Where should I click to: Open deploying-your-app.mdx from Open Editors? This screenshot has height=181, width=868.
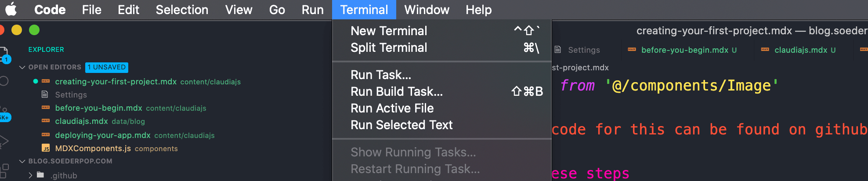(x=103, y=135)
